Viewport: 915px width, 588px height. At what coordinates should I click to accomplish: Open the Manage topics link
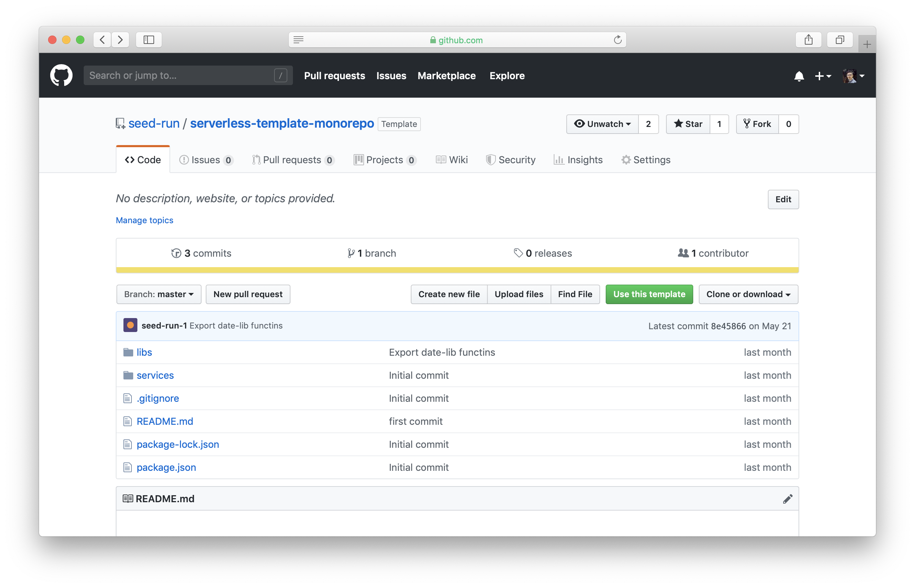pos(144,220)
